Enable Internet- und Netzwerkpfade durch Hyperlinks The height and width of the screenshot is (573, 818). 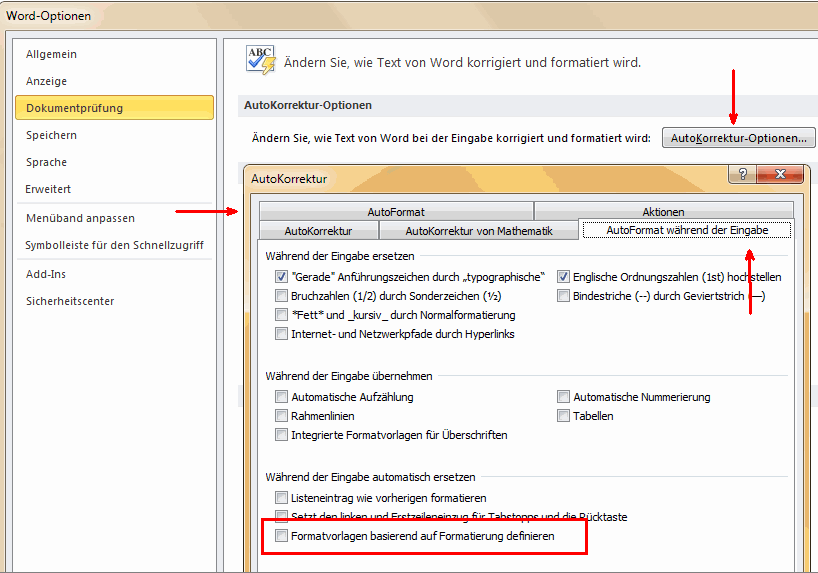tap(281, 334)
